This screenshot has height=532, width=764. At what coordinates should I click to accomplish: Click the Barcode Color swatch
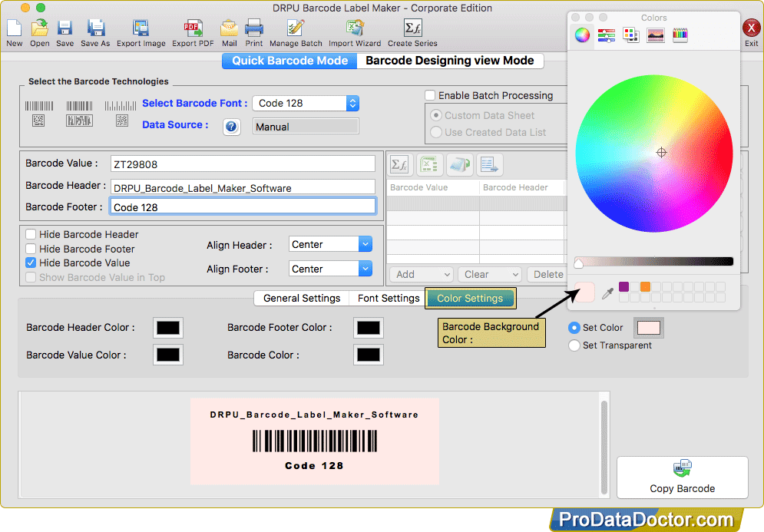(x=369, y=355)
